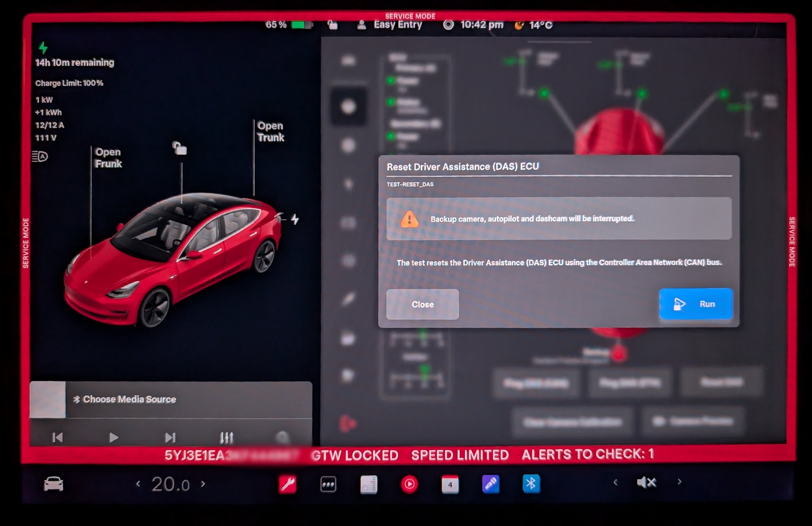Unmute the volume speaker icon
This screenshot has width=812, height=526.
pyautogui.click(x=646, y=482)
